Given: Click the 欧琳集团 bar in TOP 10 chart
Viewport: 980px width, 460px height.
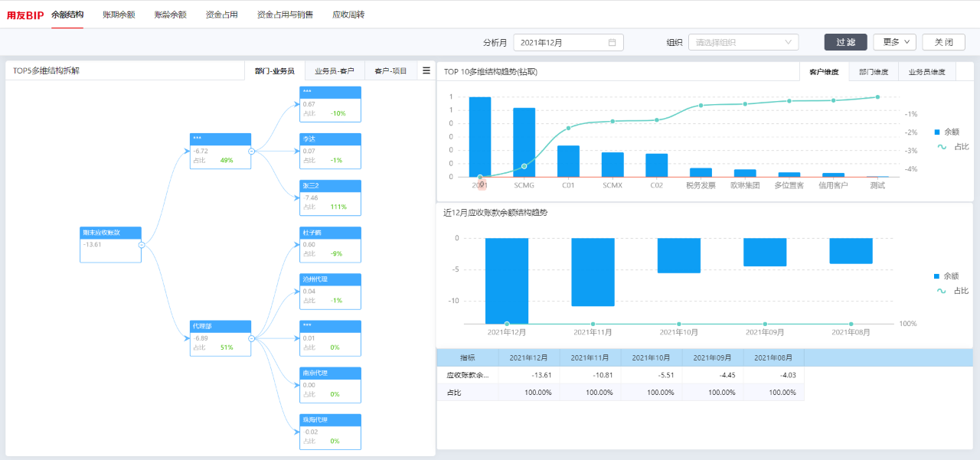Looking at the screenshot, I should tap(745, 173).
